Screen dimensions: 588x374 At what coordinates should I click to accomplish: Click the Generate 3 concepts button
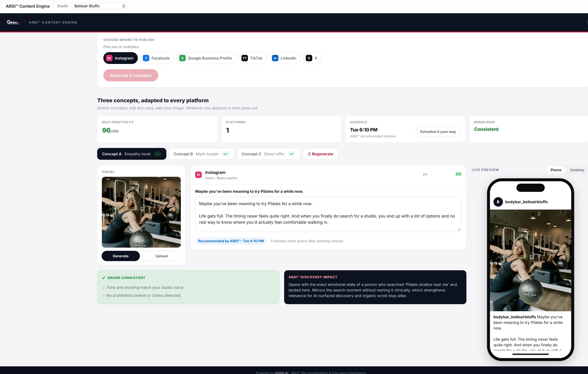tap(131, 75)
